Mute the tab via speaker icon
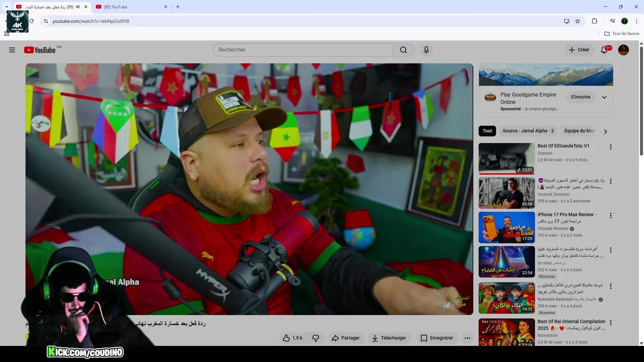 [77, 7]
